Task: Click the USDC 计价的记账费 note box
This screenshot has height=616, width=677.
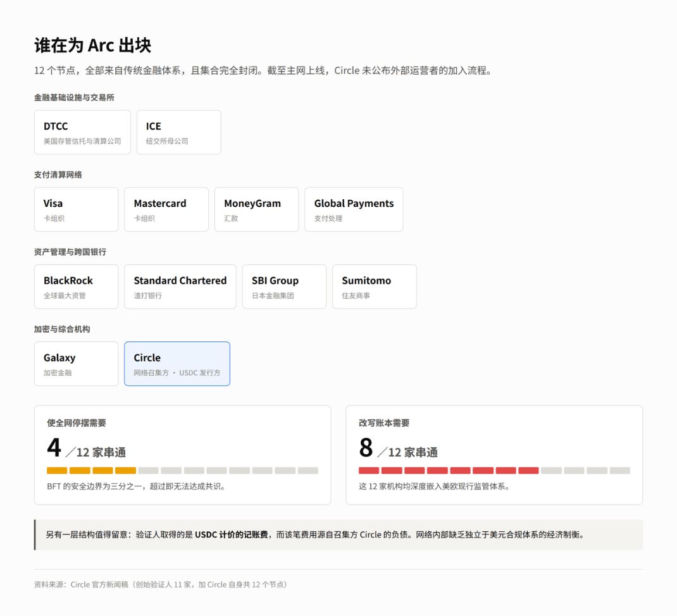Action: click(x=338, y=535)
